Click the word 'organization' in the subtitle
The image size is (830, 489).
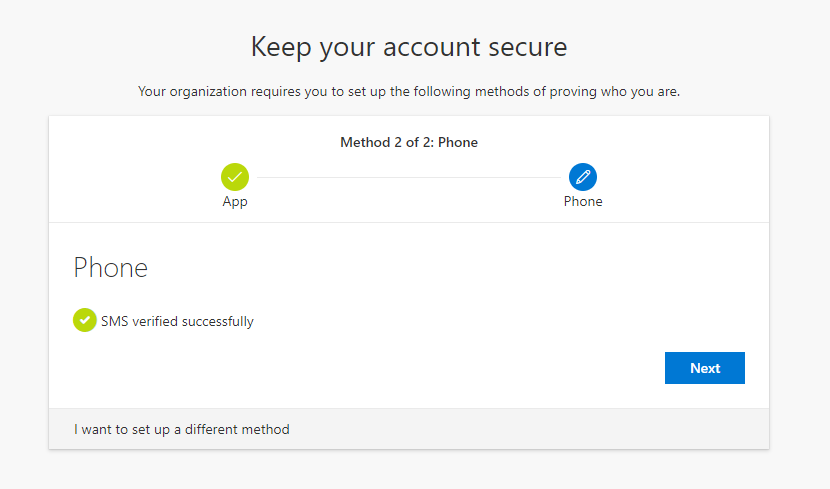208,92
